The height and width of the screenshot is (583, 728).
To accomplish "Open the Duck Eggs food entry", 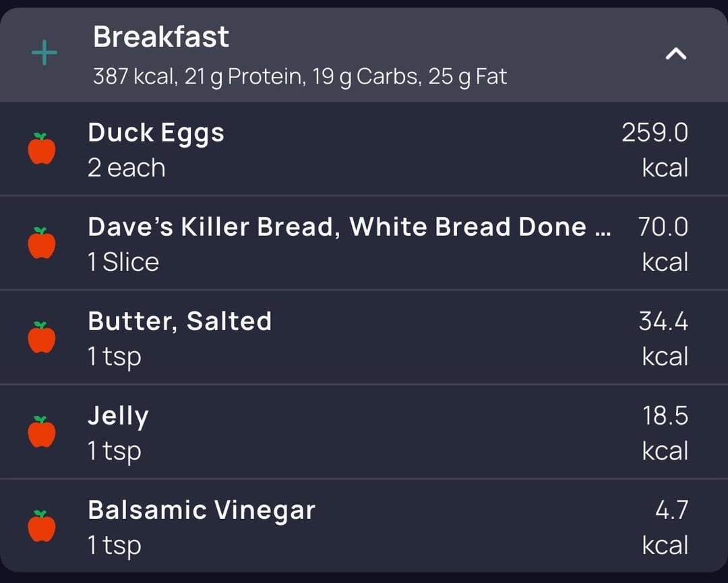I will point(156,133).
